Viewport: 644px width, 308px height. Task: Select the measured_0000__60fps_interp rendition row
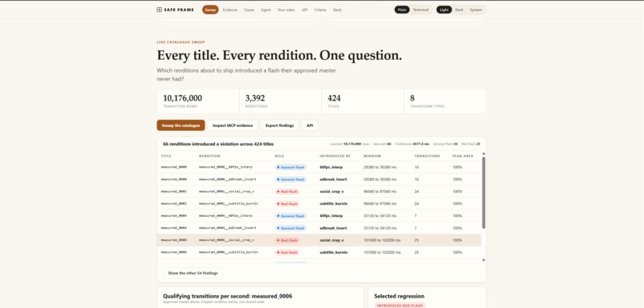(x=319, y=168)
